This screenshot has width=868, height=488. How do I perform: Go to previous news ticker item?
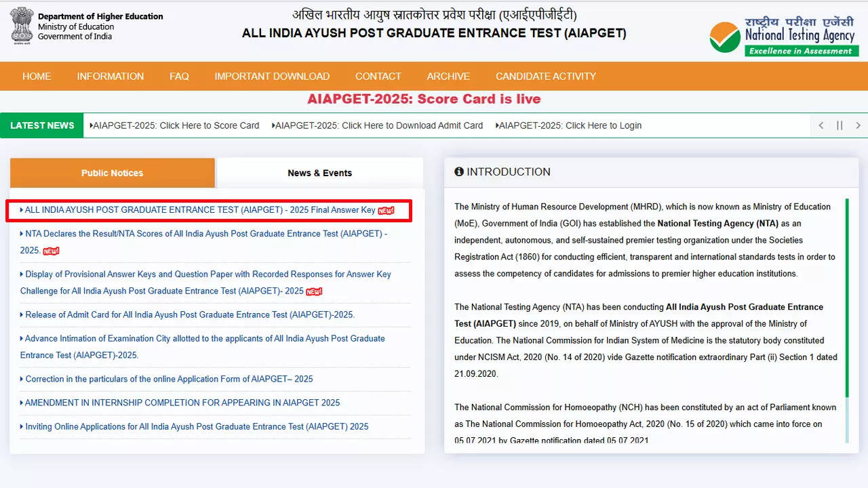click(821, 125)
